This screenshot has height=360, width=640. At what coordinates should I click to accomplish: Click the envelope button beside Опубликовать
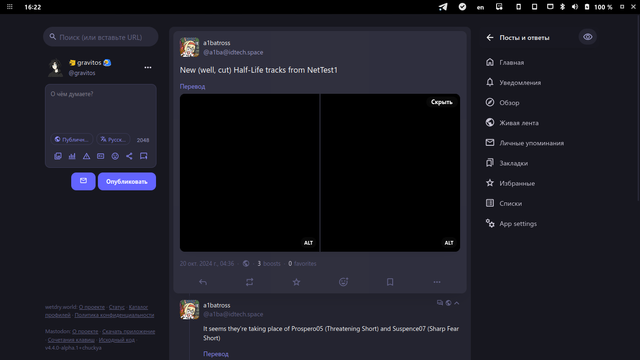click(83, 181)
